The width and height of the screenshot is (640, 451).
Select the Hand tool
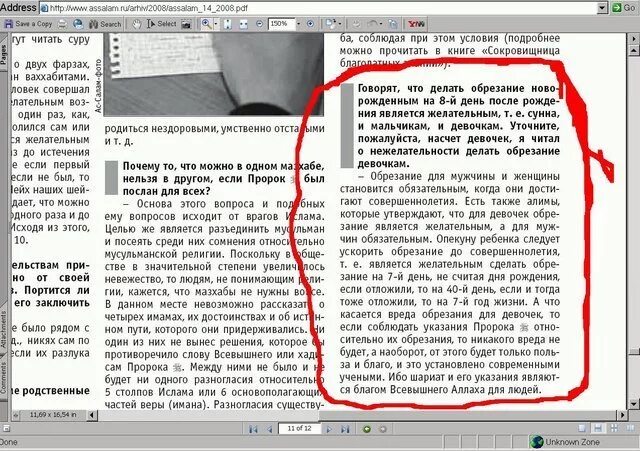click(x=136, y=24)
